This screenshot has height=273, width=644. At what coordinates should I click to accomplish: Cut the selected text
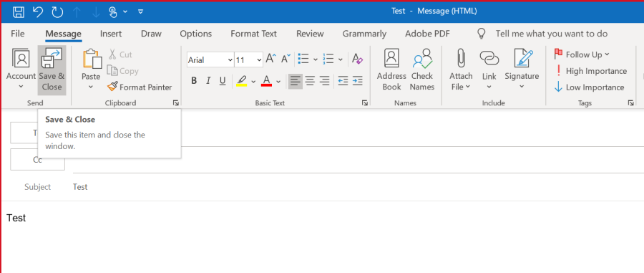tap(120, 54)
